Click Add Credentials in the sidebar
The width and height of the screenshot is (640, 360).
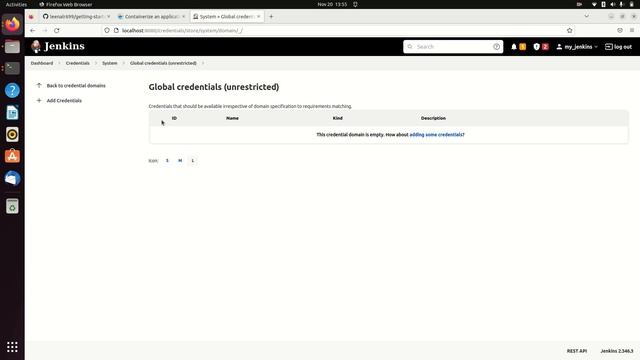coord(64,100)
